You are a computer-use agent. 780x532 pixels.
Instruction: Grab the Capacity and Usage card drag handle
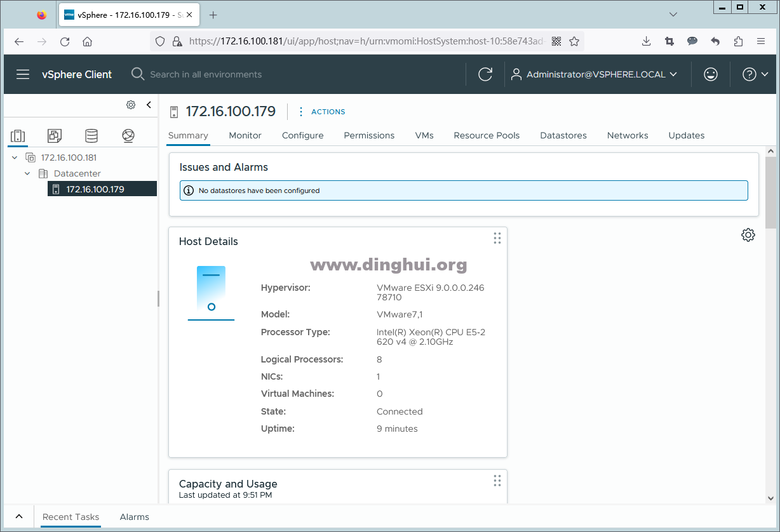click(x=497, y=481)
